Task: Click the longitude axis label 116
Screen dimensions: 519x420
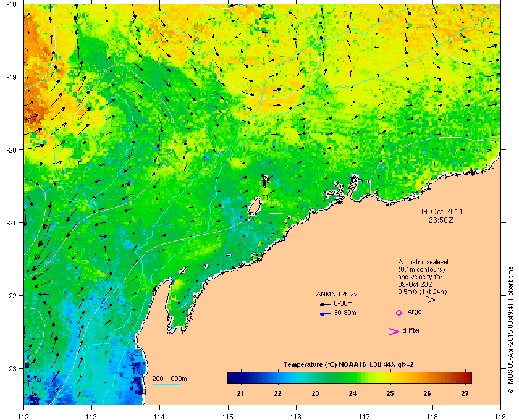Action: tap(296, 416)
